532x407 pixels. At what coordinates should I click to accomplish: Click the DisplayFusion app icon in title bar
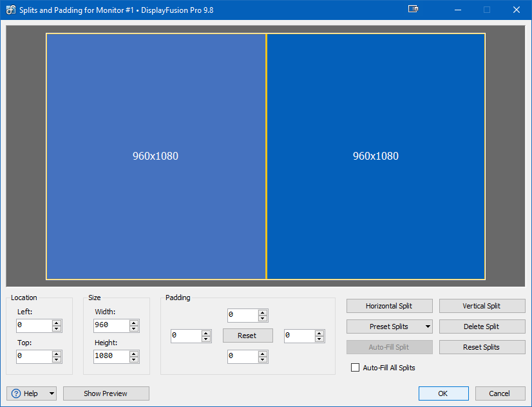(x=10, y=10)
